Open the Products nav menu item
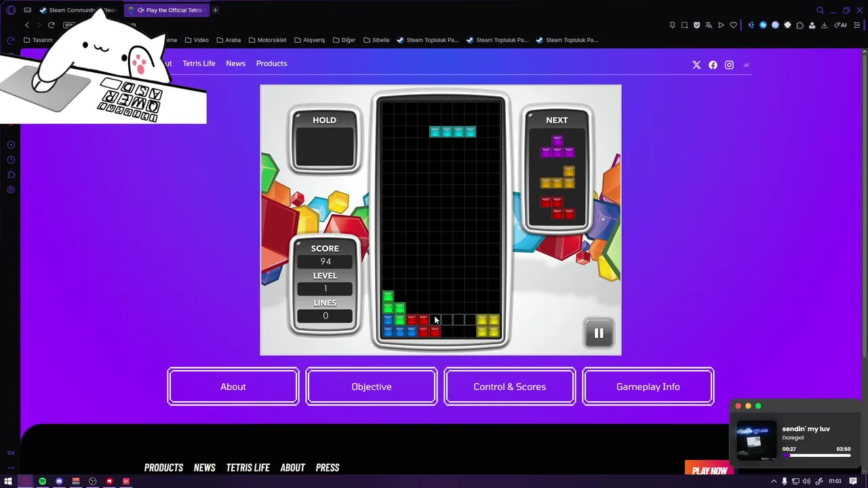The width and height of the screenshot is (868, 488). point(271,63)
